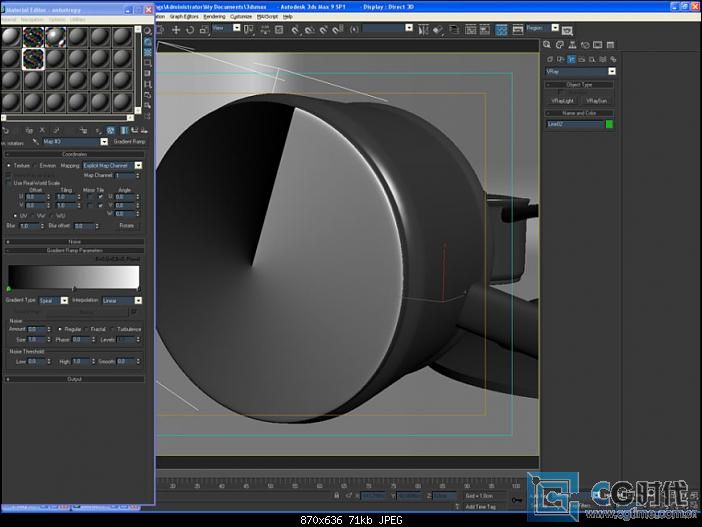Screen dimensions: 702x527
Task: Select the Lights category icon
Action: [571, 59]
